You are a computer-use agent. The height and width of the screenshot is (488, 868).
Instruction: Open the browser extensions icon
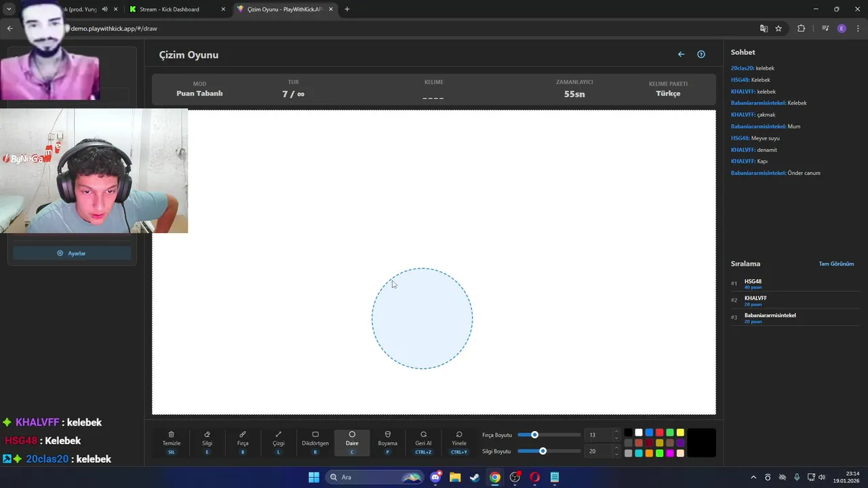801,28
